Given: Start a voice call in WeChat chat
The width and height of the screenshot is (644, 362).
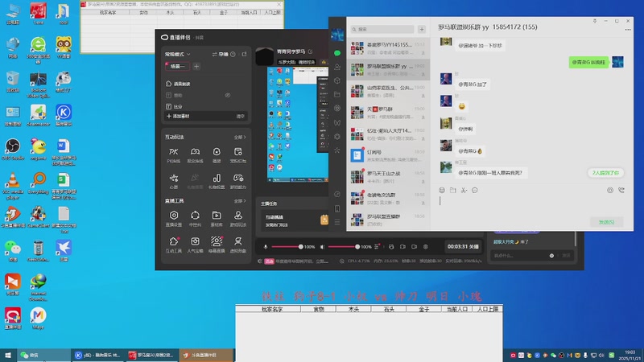Looking at the screenshot, I should [x=621, y=190].
